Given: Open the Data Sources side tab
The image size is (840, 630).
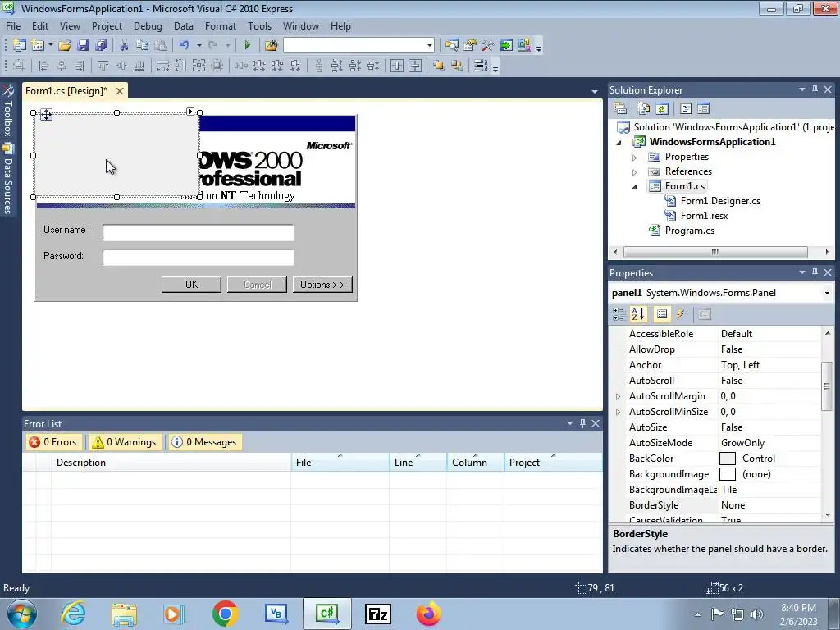Looking at the screenshot, I should click(x=8, y=179).
